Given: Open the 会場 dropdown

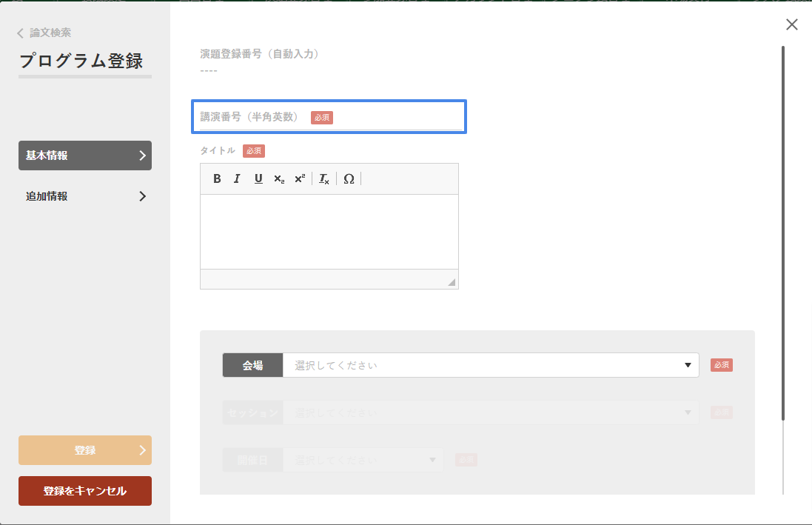Looking at the screenshot, I should pos(490,365).
